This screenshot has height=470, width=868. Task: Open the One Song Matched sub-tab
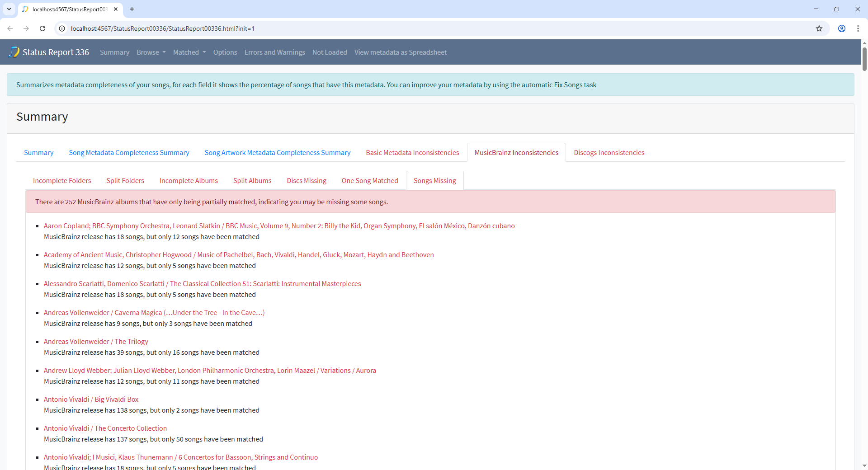370,181
